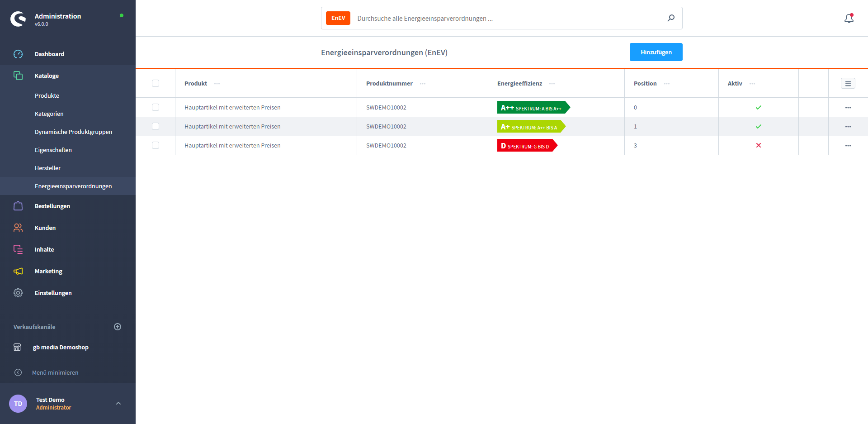Click the Hinzufügen button
868x424 pixels.
click(656, 52)
